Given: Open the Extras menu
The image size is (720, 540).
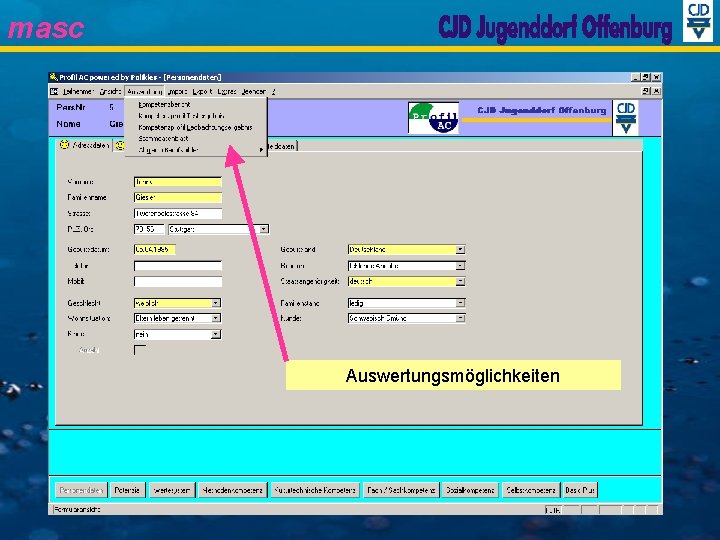Looking at the screenshot, I should tap(227, 92).
